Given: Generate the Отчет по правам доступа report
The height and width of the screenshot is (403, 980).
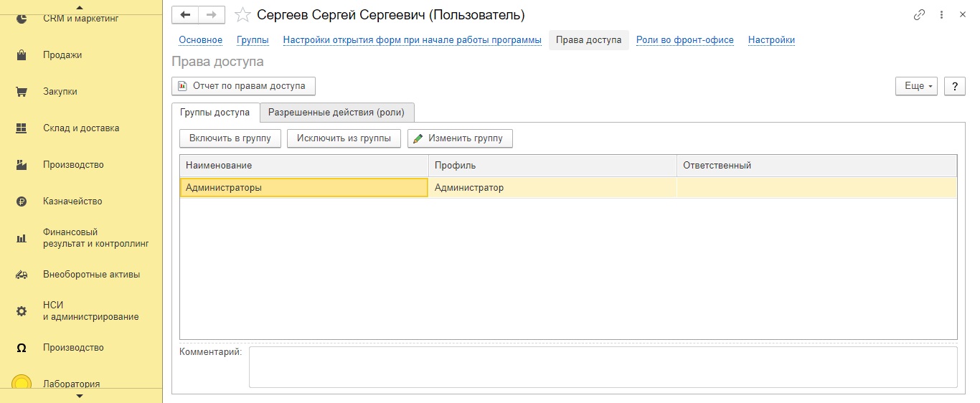Looking at the screenshot, I should tap(243, 86).
